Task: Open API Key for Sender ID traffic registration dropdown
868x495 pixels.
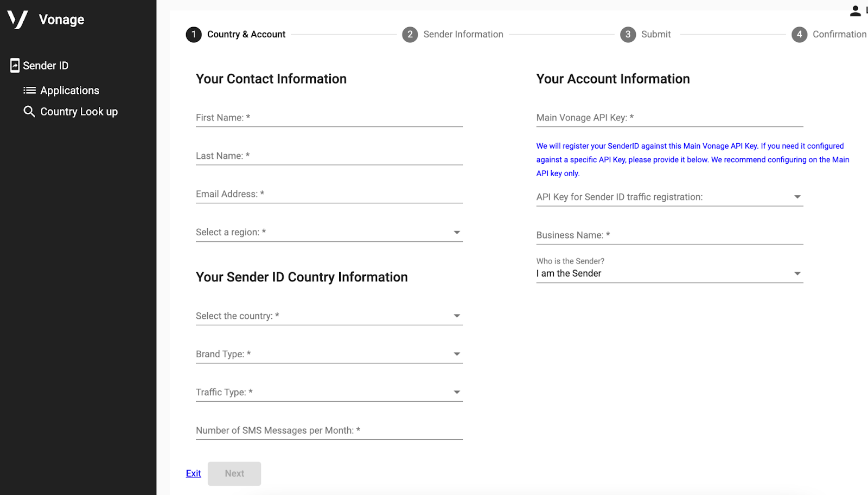Action: pos(669,197)
